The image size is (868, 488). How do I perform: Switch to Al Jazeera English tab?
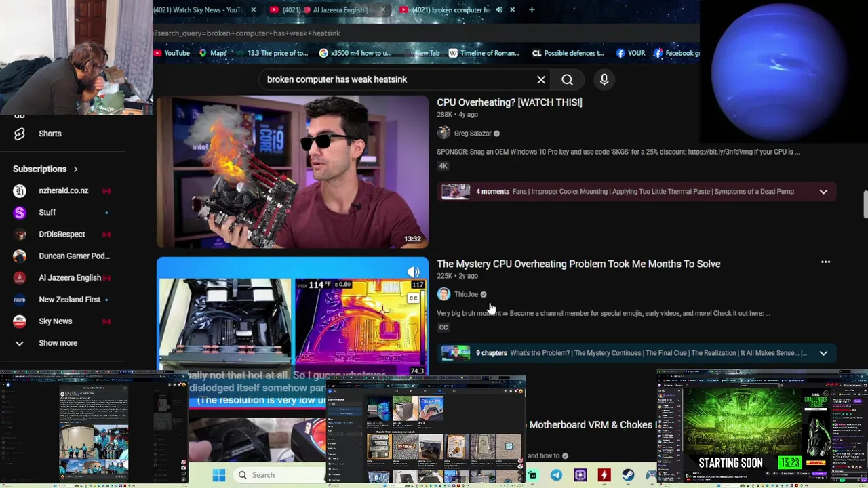(x=329, y=9)
